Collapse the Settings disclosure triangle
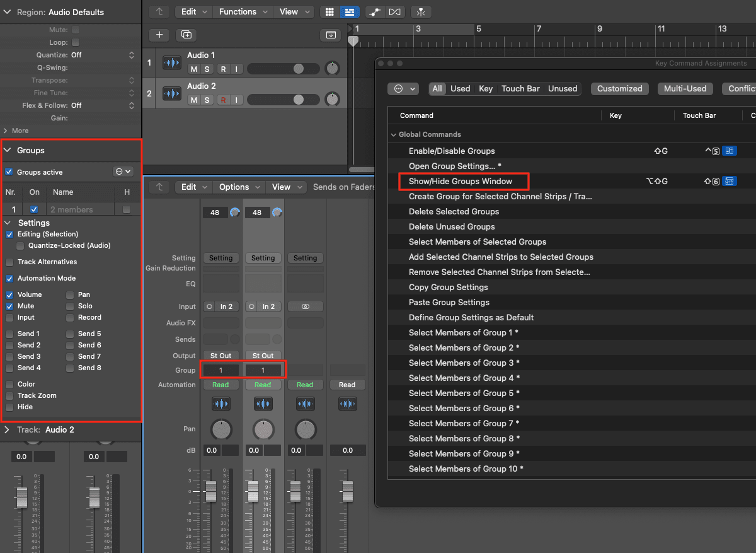The width and height of the screenshot is (756, 553). pos(8,223)
